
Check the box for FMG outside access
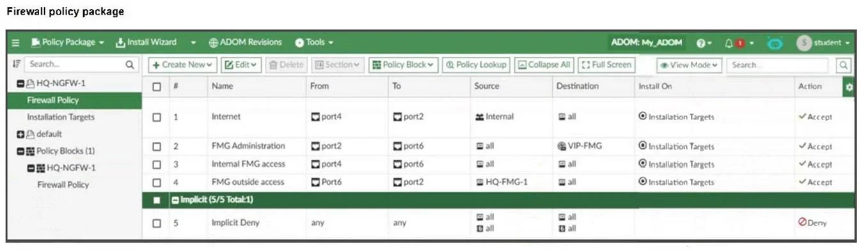(x=157, y=182)
